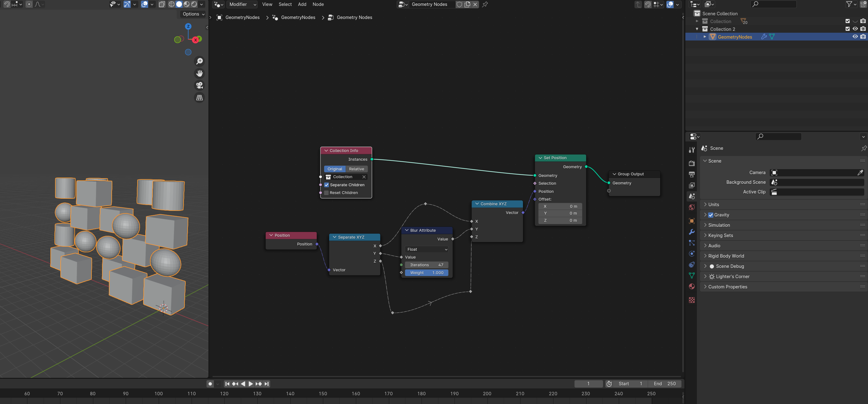Play the animation forward
The image size is (868, 404).
[251, 384]
